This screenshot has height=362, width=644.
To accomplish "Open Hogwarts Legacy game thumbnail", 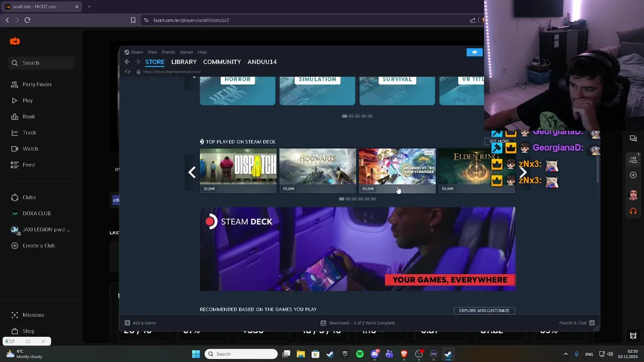I will (x=317, y=170).
